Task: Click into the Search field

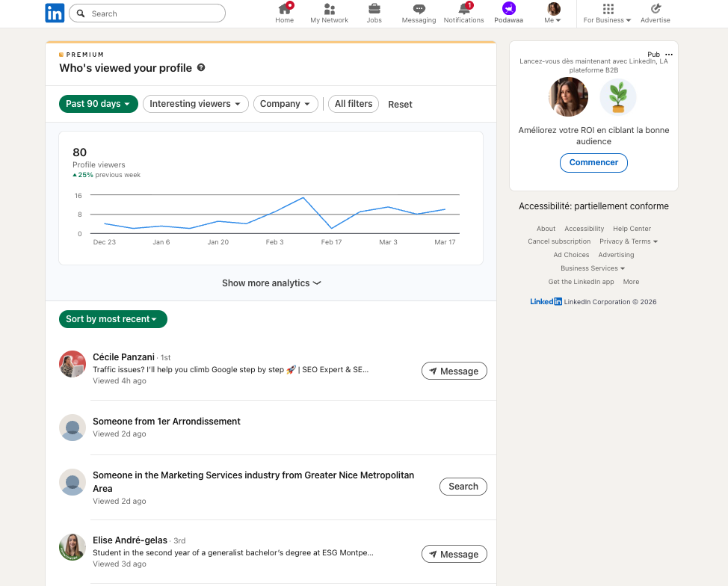Action: point(153,13)
